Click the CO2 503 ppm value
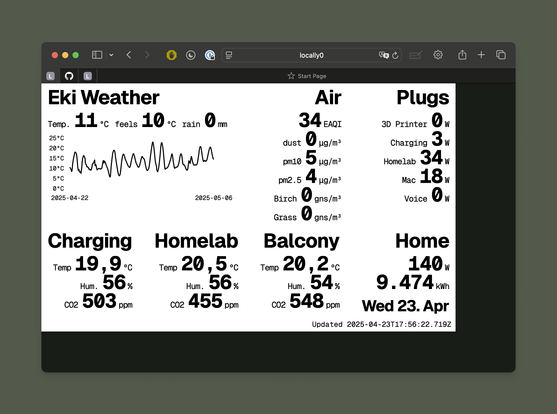 point(98,301)
